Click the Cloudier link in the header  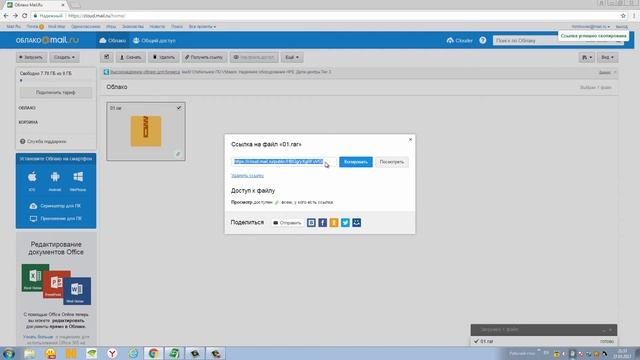(x=460, y=40)
